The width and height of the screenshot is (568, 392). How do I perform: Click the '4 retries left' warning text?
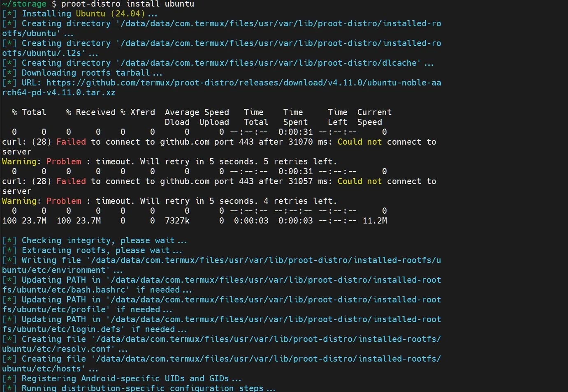300,201
